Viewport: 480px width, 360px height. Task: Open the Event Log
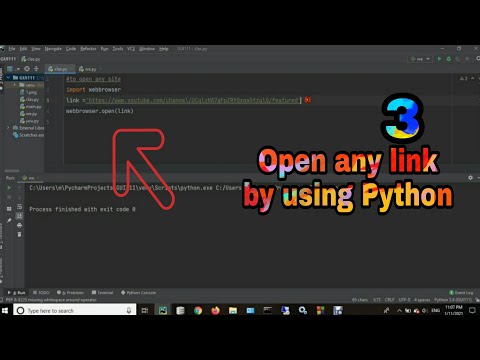click(x=461, y=293)
